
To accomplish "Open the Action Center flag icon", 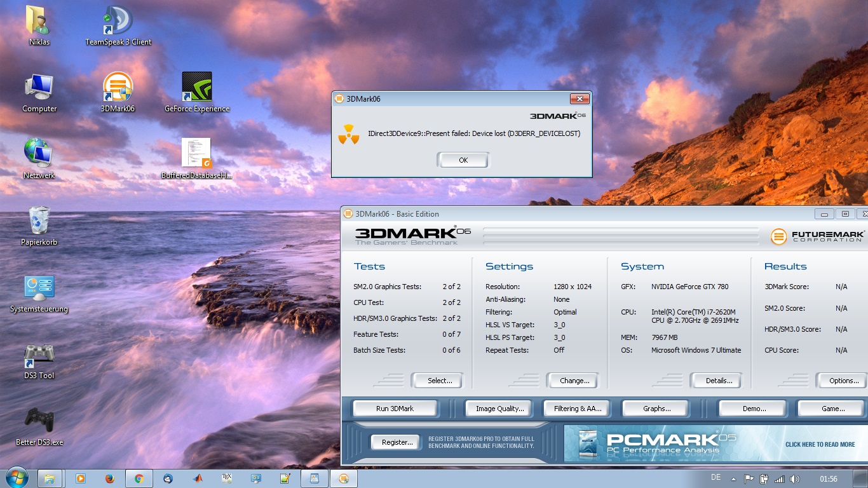I will [x=749, y=478].
